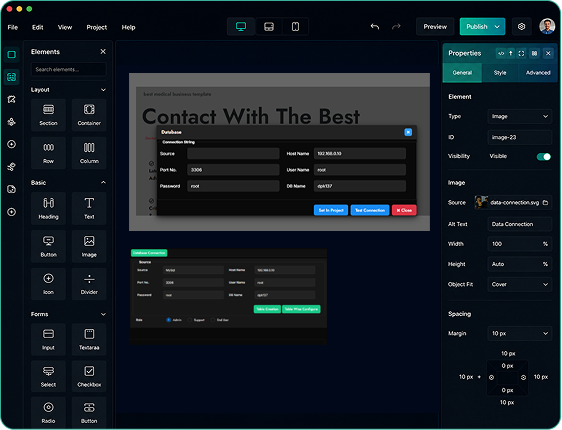This screenshot has width=562, height=430.
Task: Select the mobile device preview icon
Action: (x=295, y=27)
